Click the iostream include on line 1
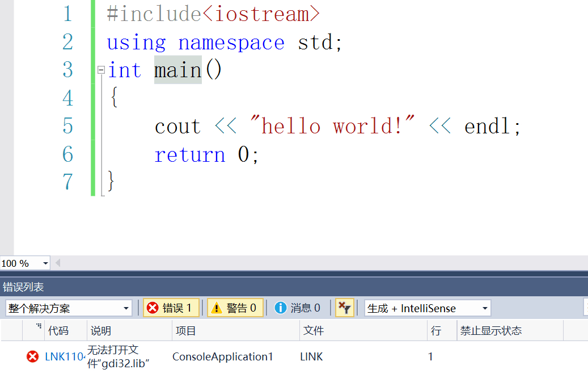The height and width of the screenshot is (378, 588). tap(261, 14)
